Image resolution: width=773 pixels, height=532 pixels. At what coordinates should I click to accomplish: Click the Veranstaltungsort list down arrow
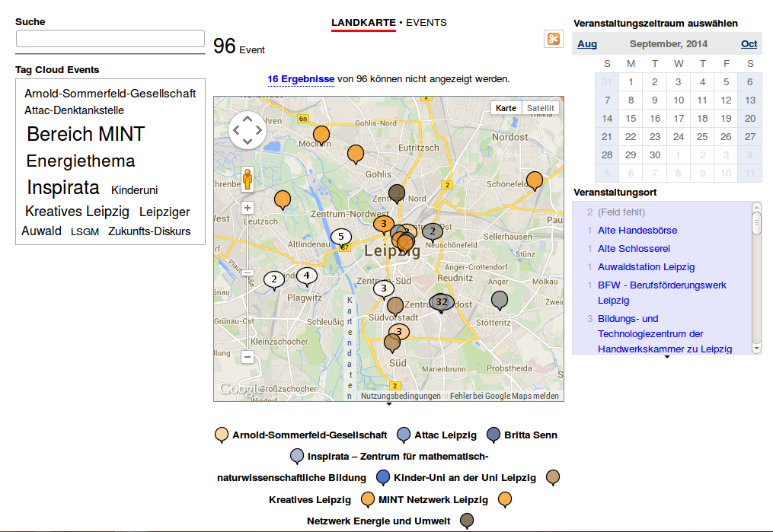point(757,349)
